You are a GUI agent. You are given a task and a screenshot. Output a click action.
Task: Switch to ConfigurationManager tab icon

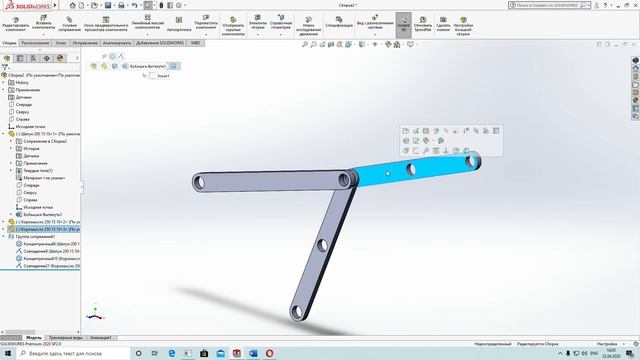point(33,58)
